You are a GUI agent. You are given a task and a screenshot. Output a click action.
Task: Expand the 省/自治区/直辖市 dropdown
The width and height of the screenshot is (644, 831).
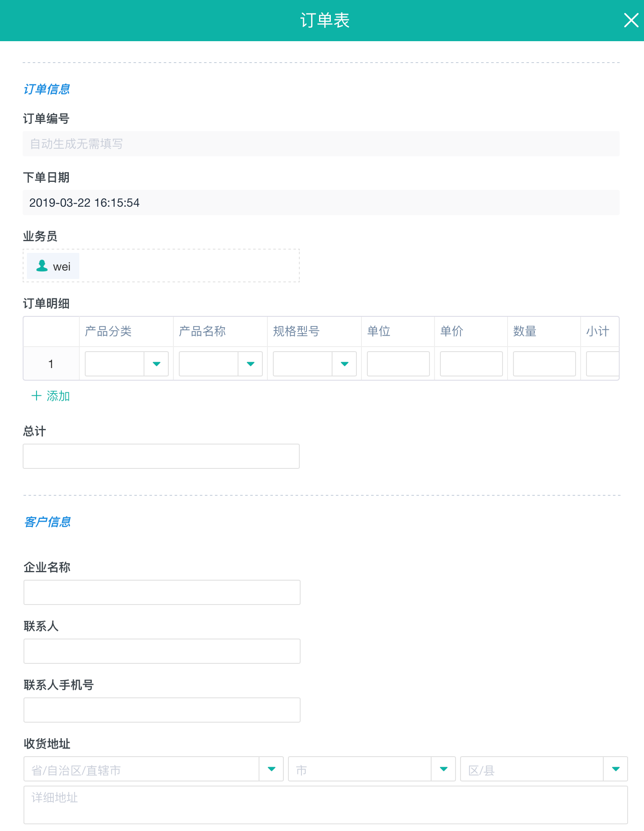[x=271, y=769]
